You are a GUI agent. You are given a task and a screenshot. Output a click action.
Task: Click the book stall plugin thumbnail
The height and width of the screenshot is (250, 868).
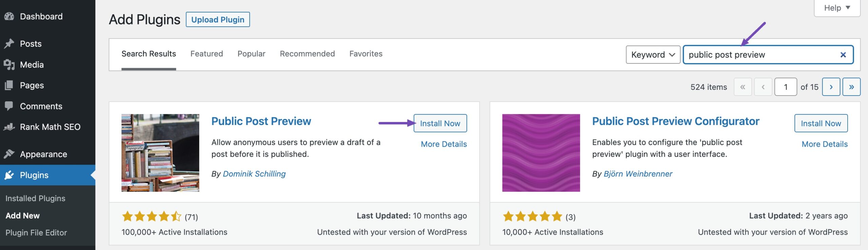pos(160,153)
